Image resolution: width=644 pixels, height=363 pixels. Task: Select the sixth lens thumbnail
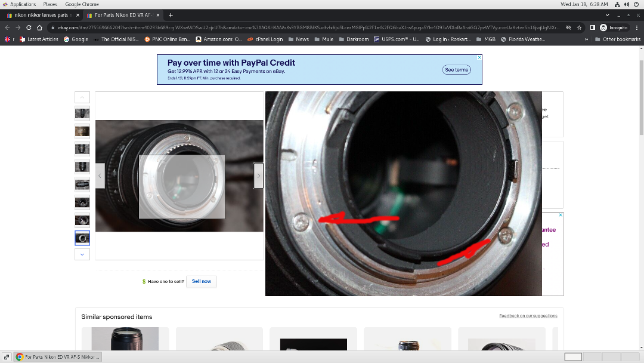[x=82, y=202]
